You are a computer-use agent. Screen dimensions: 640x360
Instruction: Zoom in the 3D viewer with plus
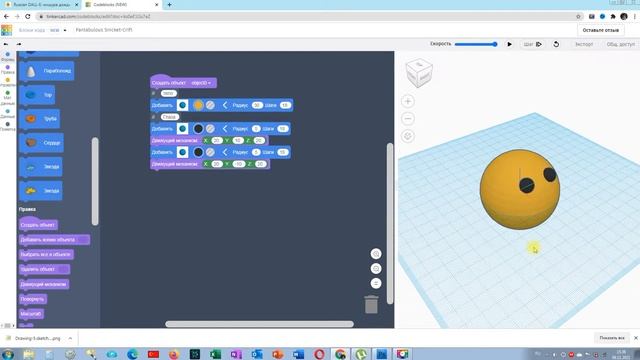coord(408,101)
